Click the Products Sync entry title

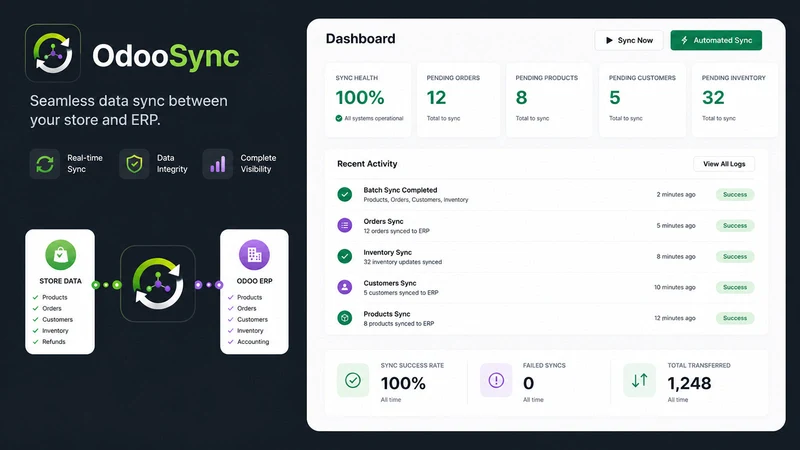387,314
